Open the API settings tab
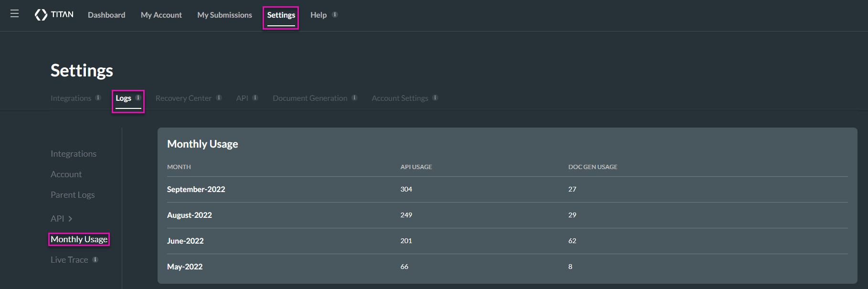The height and width of the screenshot is (289, 868). [x=242, y=98]
